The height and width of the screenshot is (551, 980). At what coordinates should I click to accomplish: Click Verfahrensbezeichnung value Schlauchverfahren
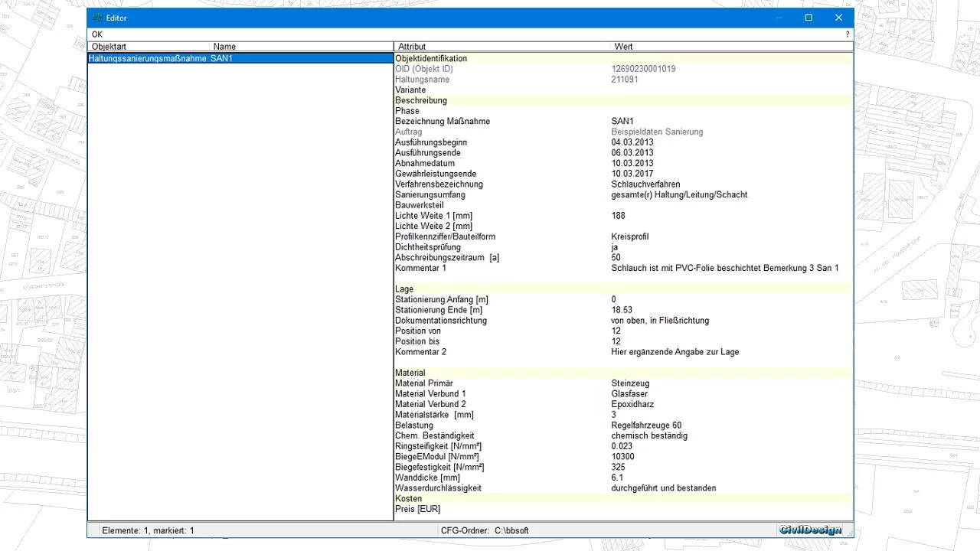pyautogui.click(x=645, y=184)
